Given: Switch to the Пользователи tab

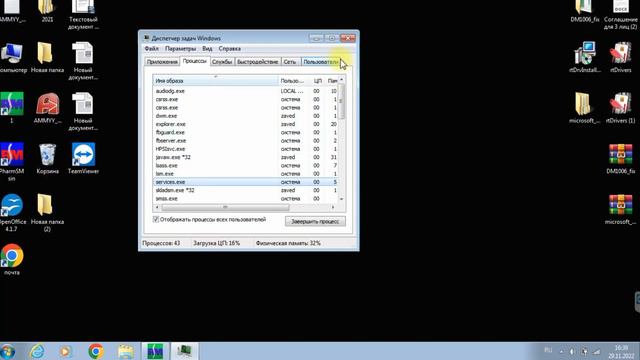Looking at the screenshot, I should tap(321, 62).
